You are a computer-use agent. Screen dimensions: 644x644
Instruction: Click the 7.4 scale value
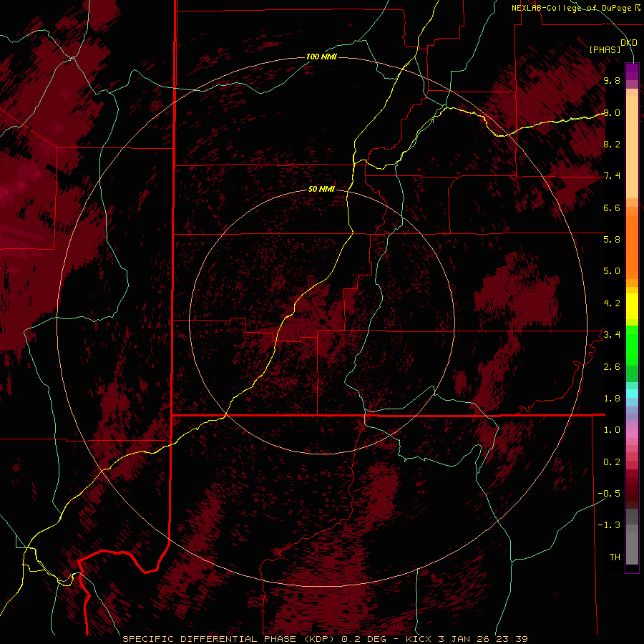point(612,176)
